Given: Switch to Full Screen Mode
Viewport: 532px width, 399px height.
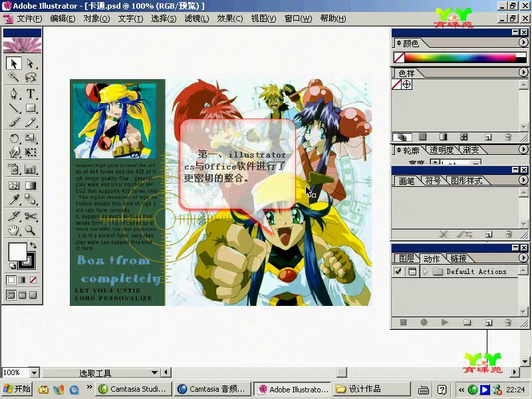Looking at the screenshot, I should pos(33,295).
